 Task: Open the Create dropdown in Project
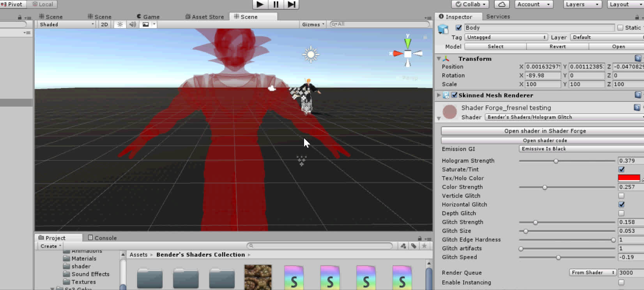[x=51, y=246]
